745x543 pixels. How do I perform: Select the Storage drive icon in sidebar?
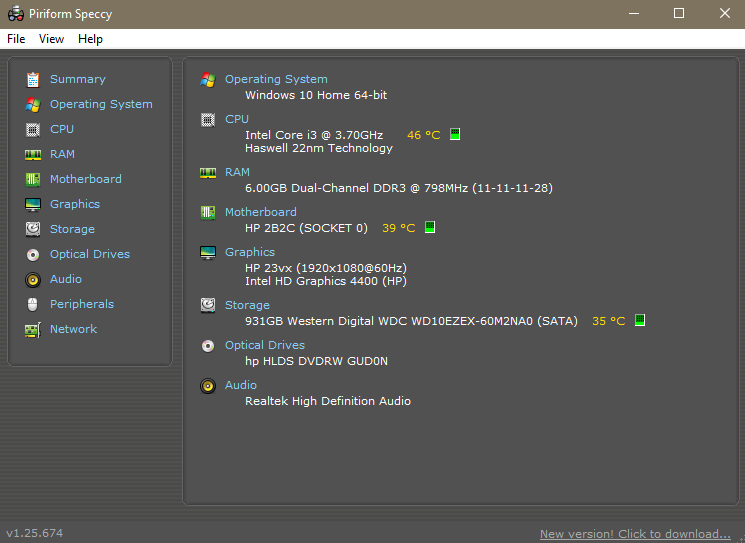pos(33,229)
